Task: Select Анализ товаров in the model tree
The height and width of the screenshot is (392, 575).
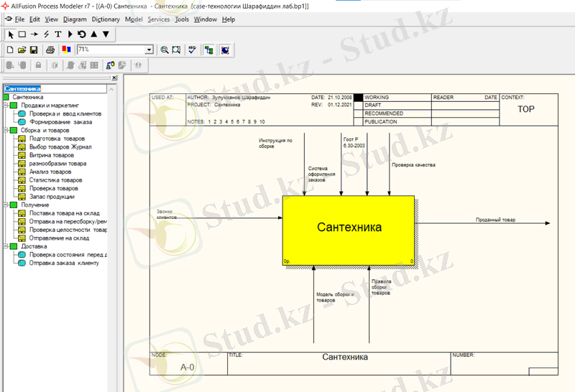Action: pos(50,172)
